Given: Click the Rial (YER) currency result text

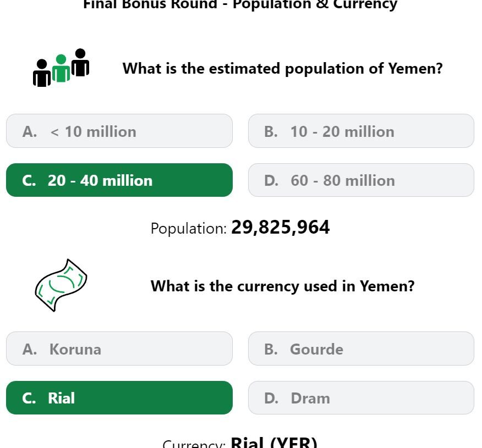Looking at the screenshot, I should (x=274, y=443).
